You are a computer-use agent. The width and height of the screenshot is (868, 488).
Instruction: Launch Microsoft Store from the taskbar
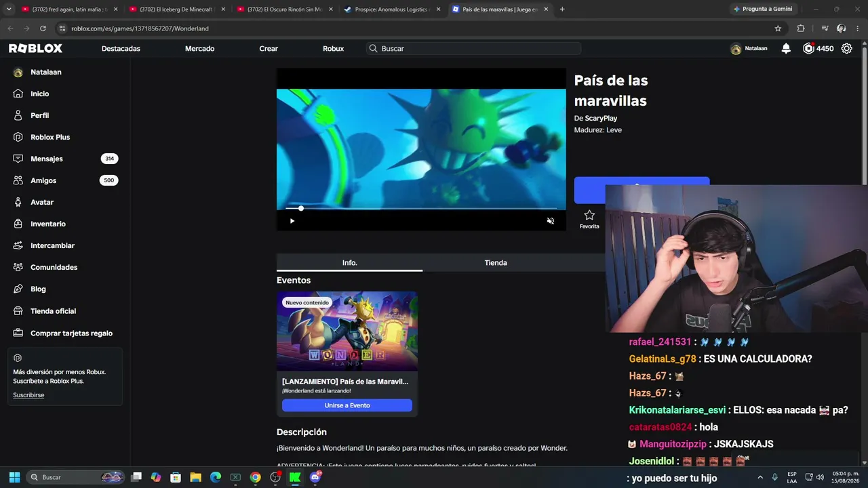[176, 477]
